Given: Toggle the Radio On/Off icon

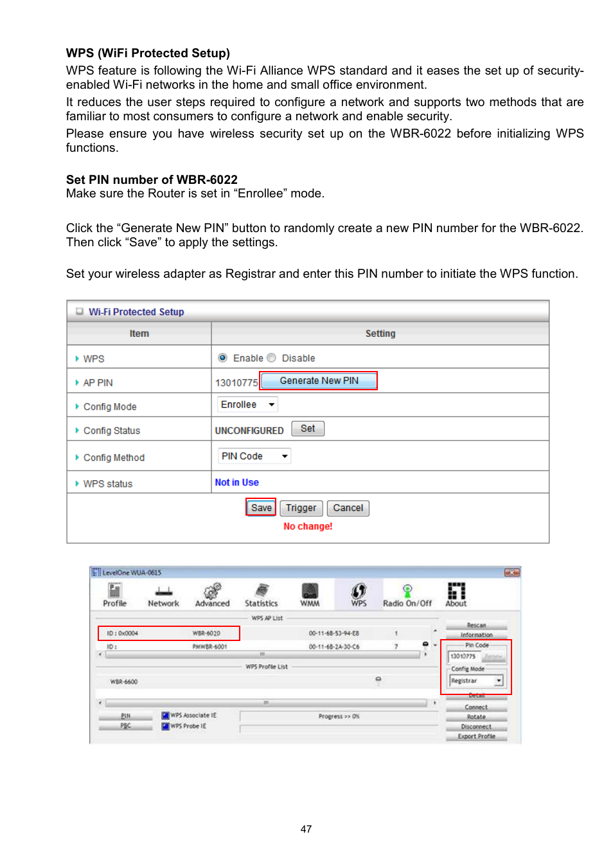Looking at the screenshot, I should click(407, 595).
